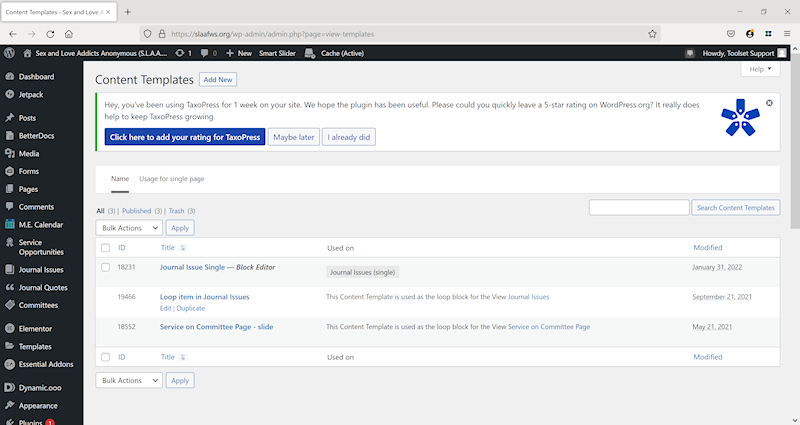This screenshot has width=800, height=425.
Task: Click the Pages sidebar icon
Action: 10,189
